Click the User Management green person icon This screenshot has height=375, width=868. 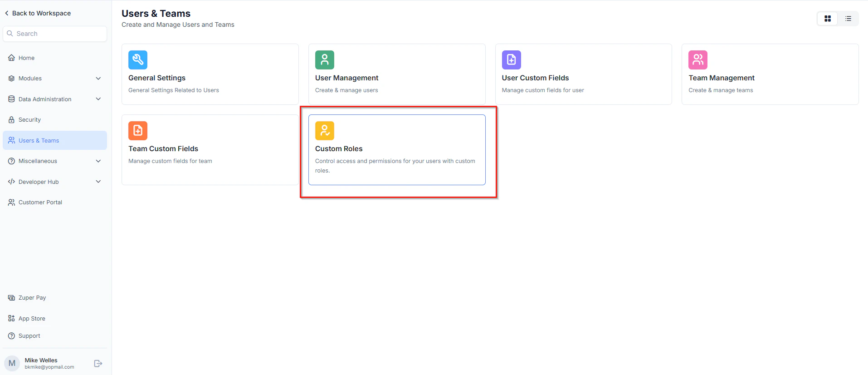point(325,60)
